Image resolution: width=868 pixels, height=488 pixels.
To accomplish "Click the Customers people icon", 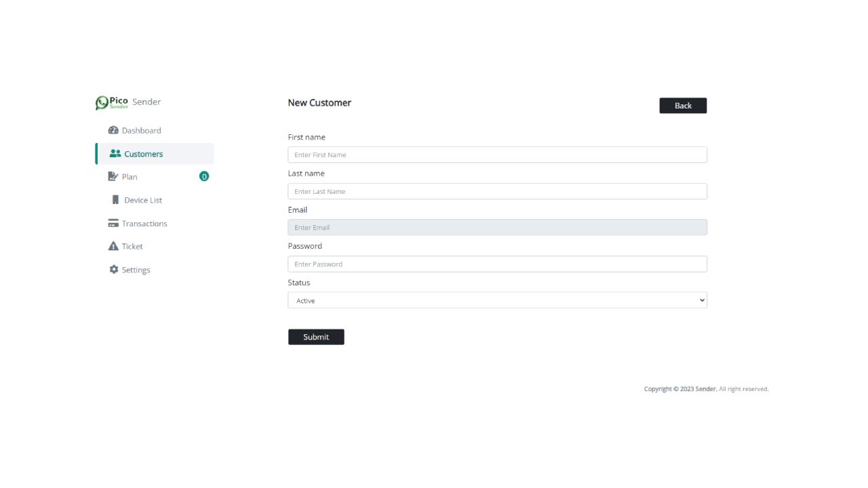I will click(x=115, y=154).
